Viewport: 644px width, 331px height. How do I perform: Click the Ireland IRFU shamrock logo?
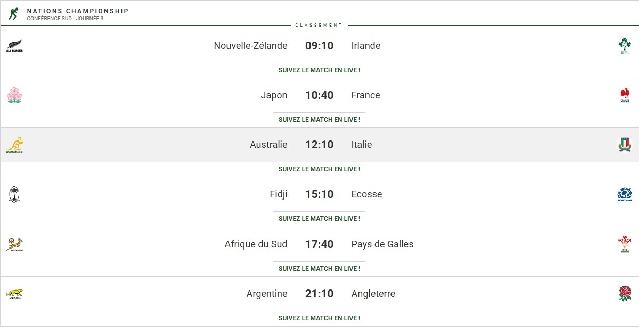[624, 46]
